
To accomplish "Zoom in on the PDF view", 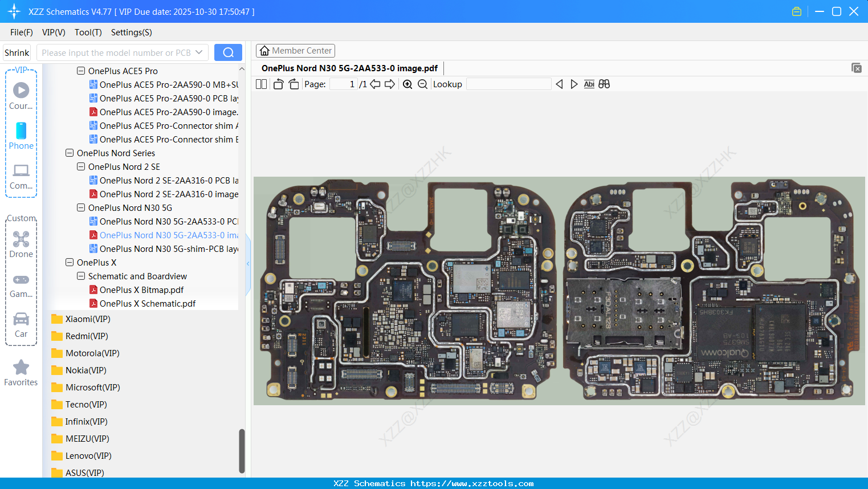I will pos(407,84).
